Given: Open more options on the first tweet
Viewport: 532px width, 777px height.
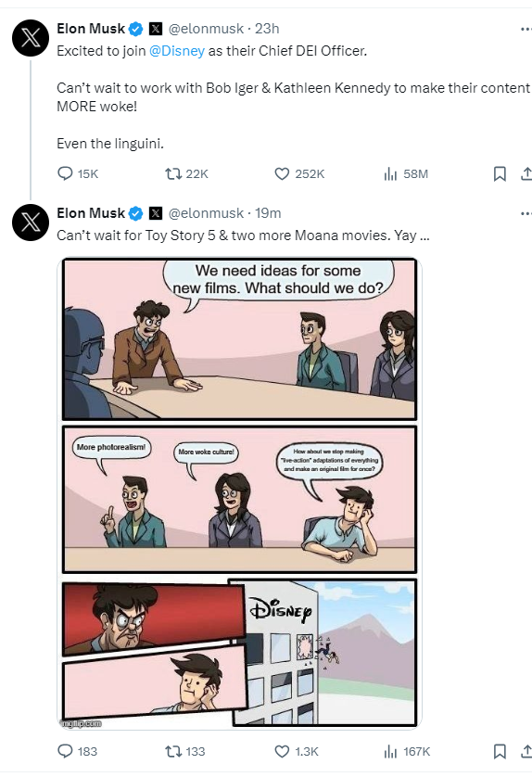Looking at the screenshot, I should [x=526, y=30].
